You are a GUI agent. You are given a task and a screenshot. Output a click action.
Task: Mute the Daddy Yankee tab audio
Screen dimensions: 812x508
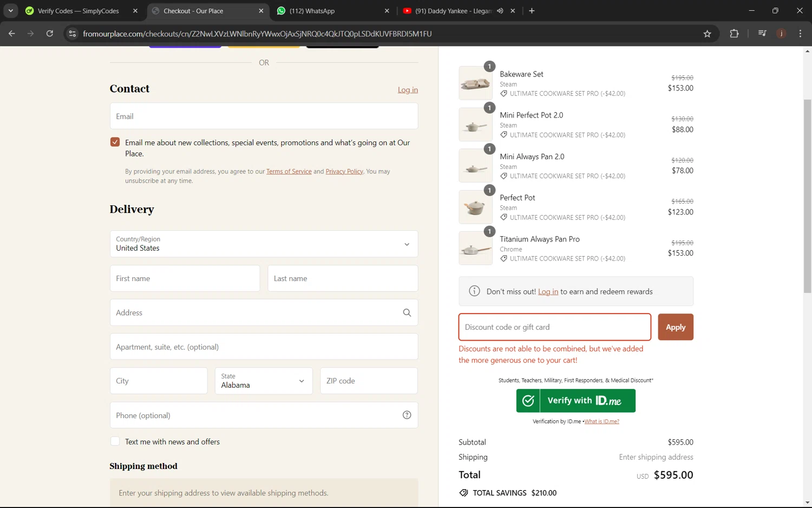tap(500, 11)
